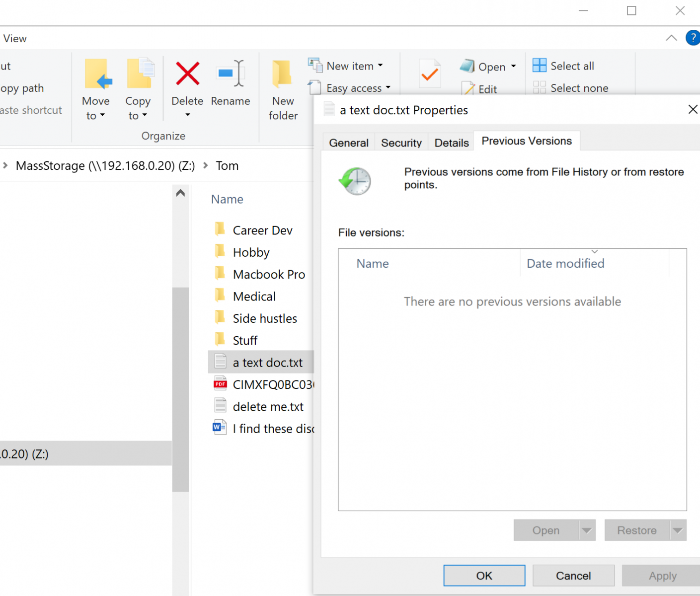Click the Cancel button
The width and height of the screenshot is (700, 596).
pyautogui.click(x=573, y=576)
